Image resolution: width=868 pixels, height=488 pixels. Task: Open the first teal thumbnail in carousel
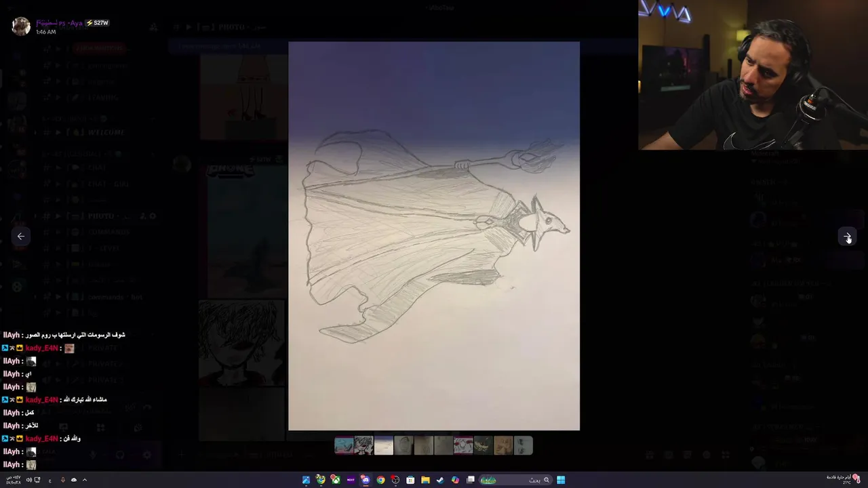point(344,445)
